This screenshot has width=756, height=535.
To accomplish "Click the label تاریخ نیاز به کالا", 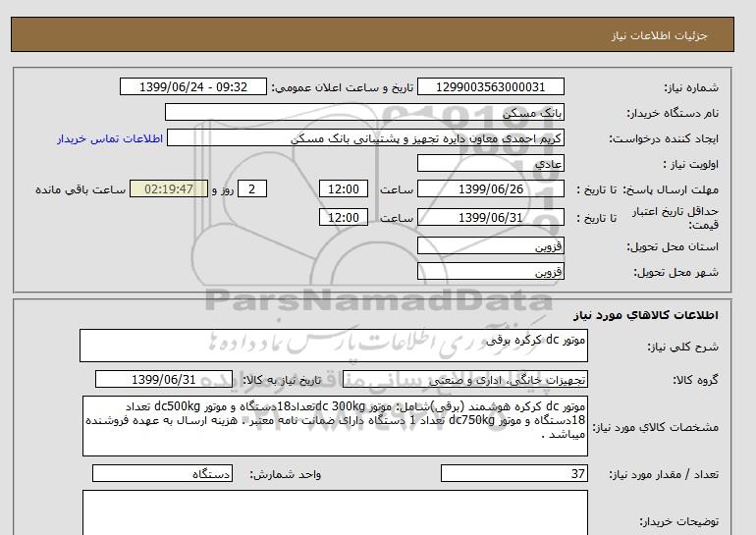I will 282,380.
